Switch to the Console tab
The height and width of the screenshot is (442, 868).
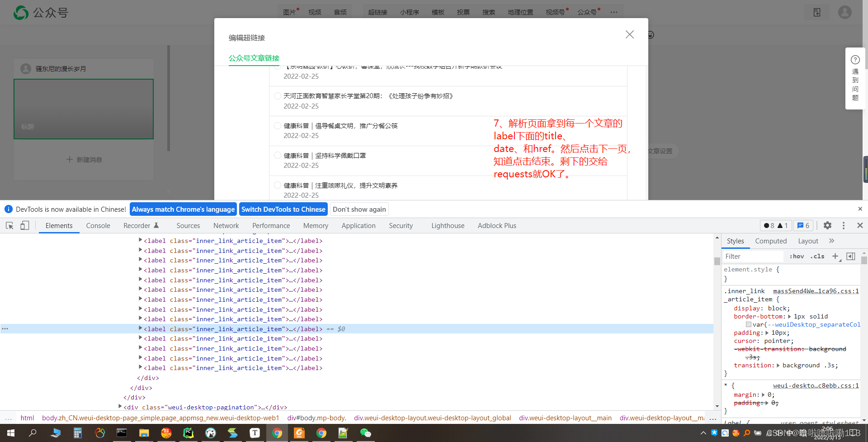(x=98, y=225)
